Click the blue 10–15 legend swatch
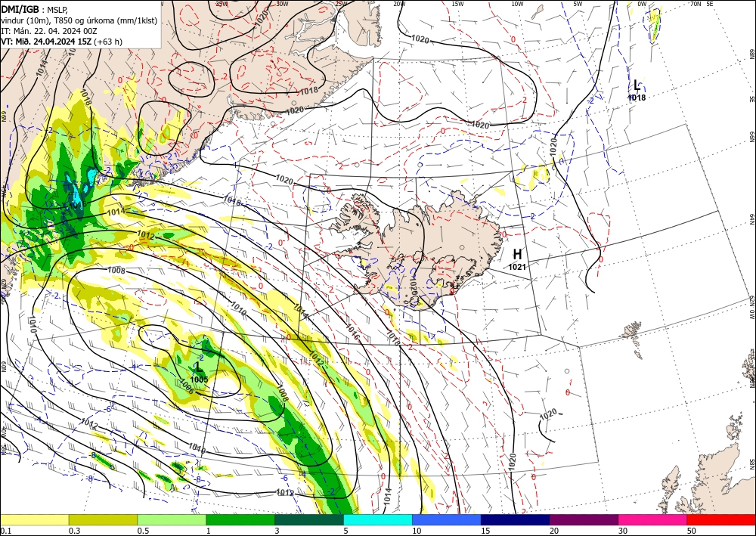756x536 pixels. tap(447, 519)
